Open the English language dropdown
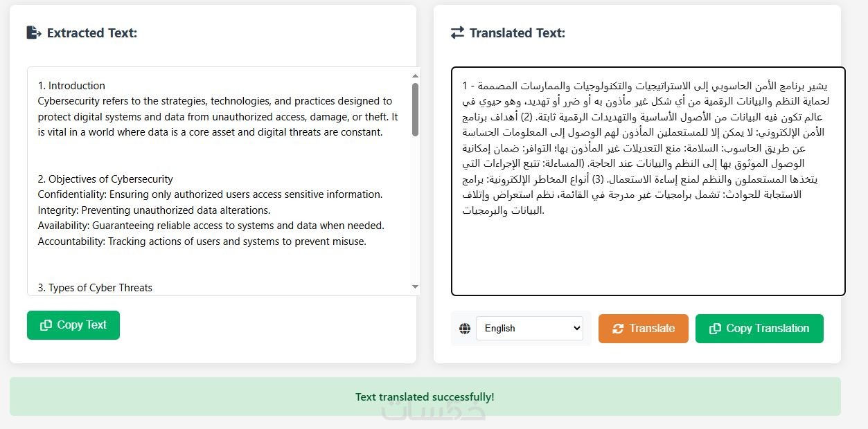Viewport: 868px width, 429px height. (x=529, y=329)
